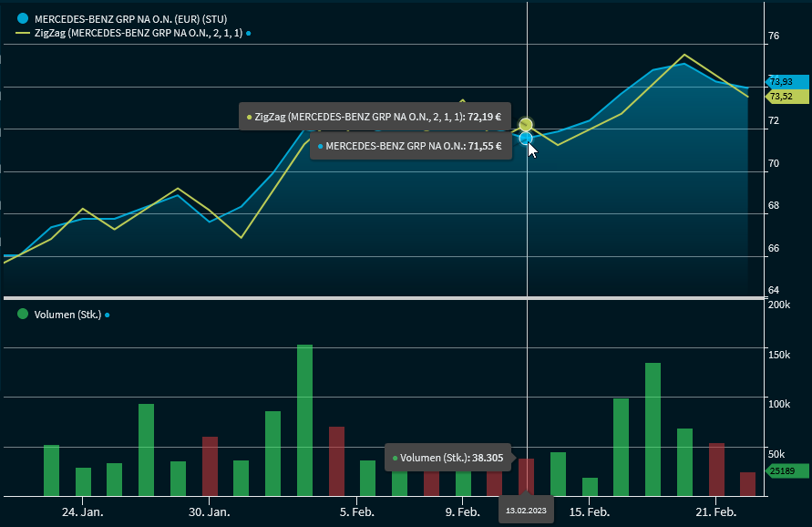Open settings dot next to ZigZag legend
Viewport: 812px width, 527px height.
coord(249,34)
